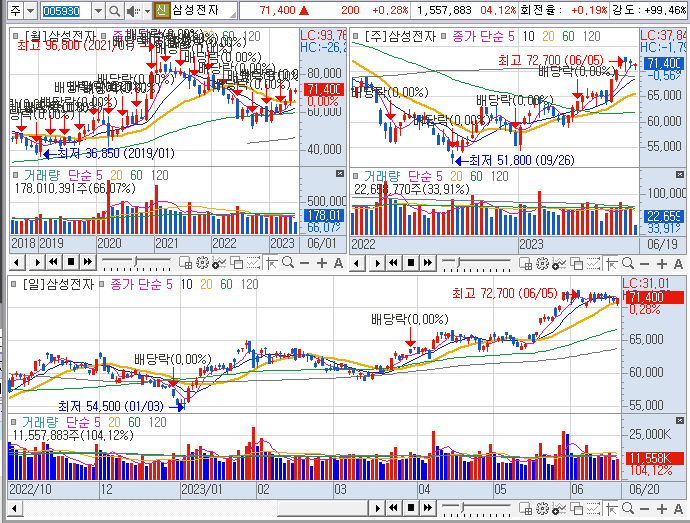Click rewind button on weekly chart toolbar
Viewport: 690px width, 523px height.
pyautogui.click(x=394, y=263)
